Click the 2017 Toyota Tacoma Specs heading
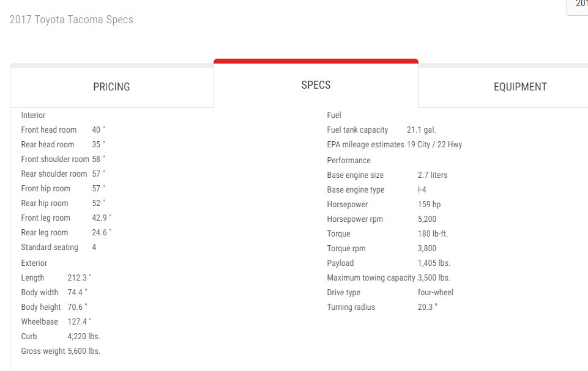This screenshot has height=371, width=588. (x=71, y=20)
